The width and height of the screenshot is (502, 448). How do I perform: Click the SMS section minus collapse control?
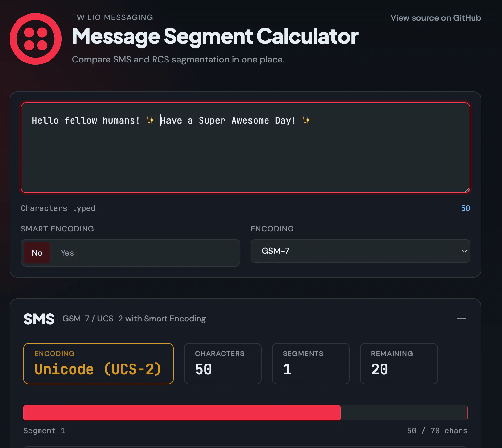461,319
